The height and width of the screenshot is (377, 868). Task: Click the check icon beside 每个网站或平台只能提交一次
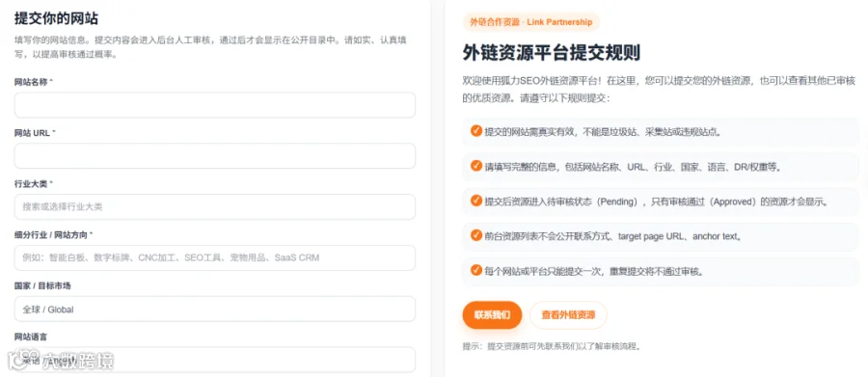[x=476, y=270]
